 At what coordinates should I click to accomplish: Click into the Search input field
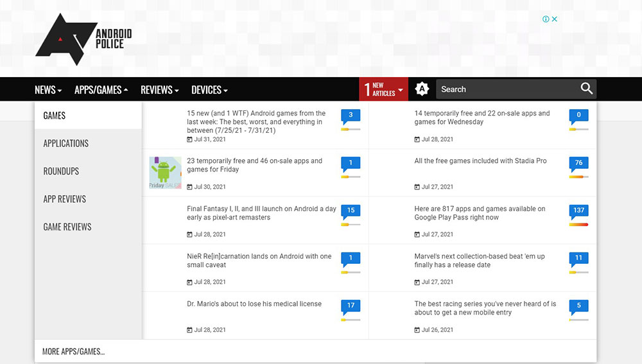click(x=504, y=89)
